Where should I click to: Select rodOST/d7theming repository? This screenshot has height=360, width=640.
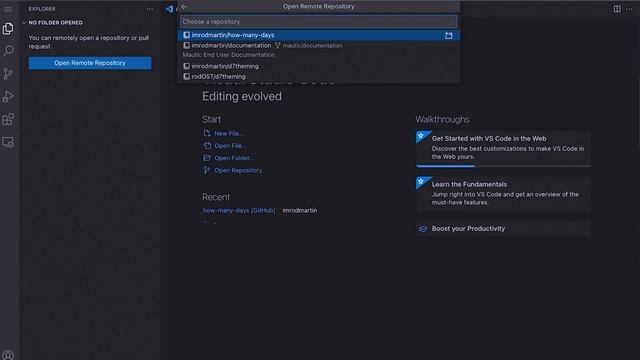(319, 76)
